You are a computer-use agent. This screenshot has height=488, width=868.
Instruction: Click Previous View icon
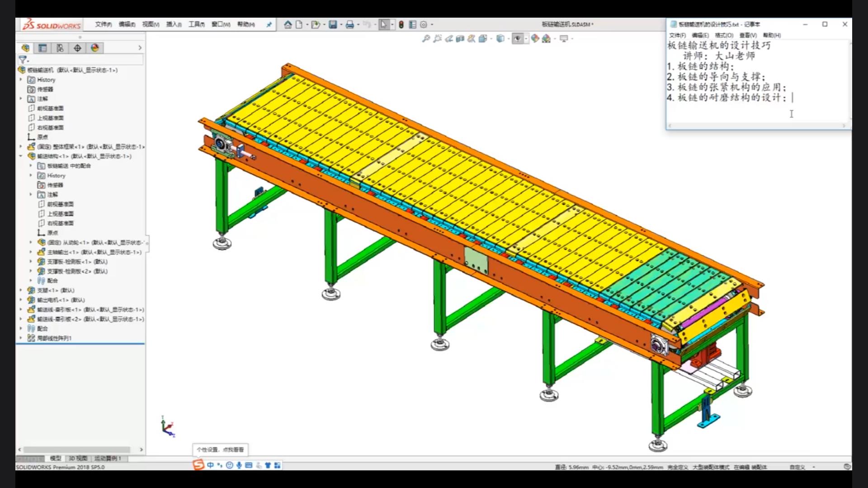pyautogui.click(x=448, y=39)
